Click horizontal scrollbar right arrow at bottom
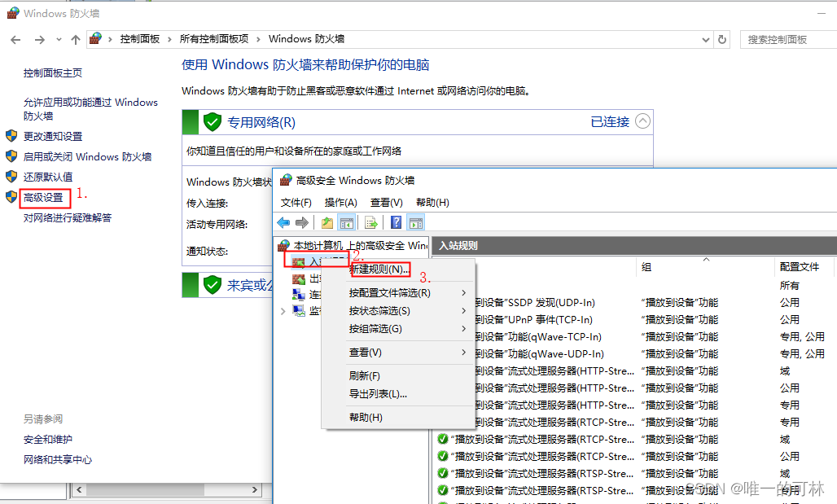The height and width of the screenshot is (504, 837). pos(255,489)
